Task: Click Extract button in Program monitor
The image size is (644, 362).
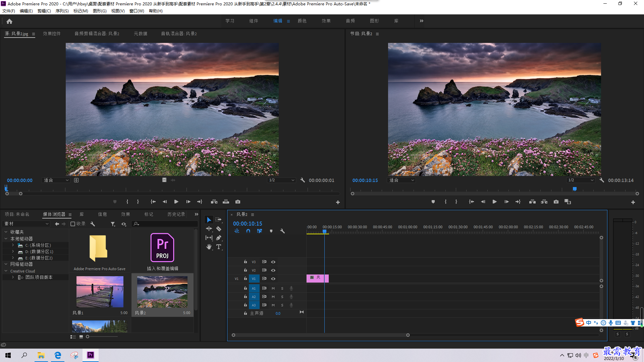Action: pyautogui.click(x=544, y=202)
